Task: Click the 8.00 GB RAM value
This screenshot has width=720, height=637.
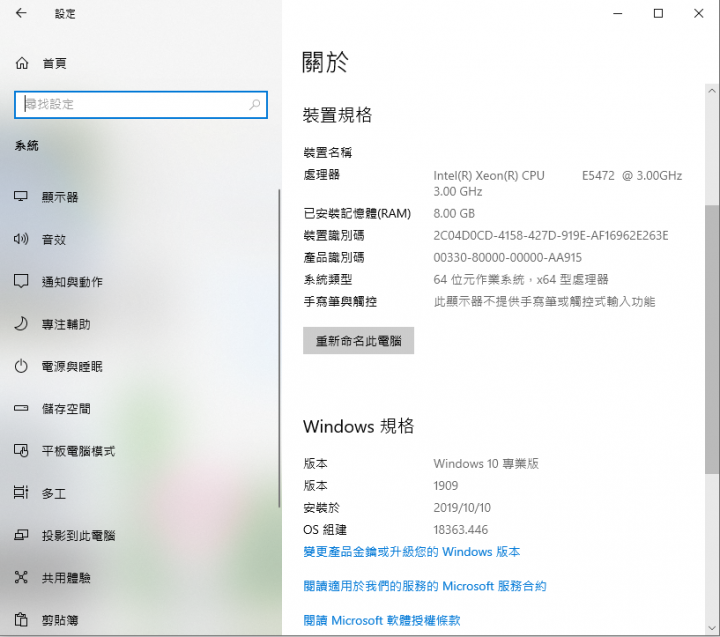Action: click(x=454, y=214)
